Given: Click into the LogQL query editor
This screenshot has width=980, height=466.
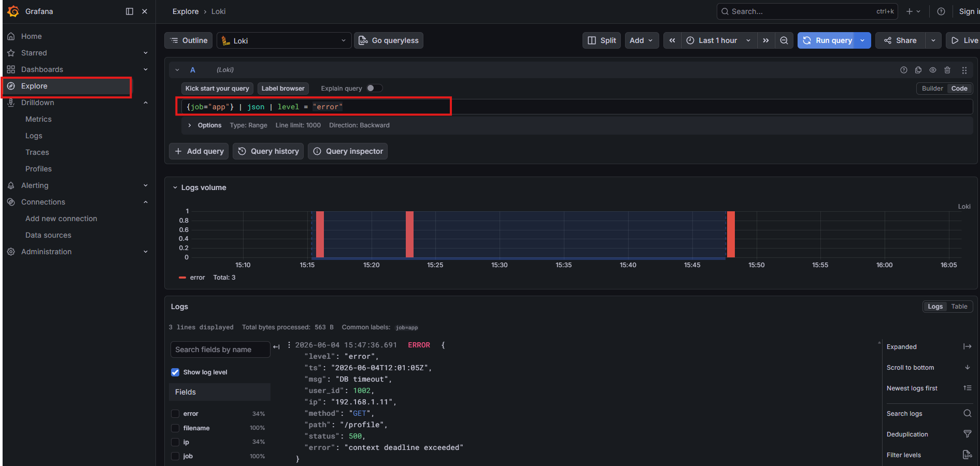Looking at the screenshot, I should 576,107.
